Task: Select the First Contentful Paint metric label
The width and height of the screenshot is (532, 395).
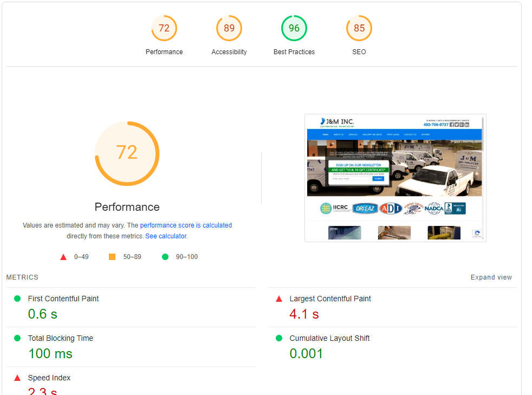Action: tap(63, 299)
